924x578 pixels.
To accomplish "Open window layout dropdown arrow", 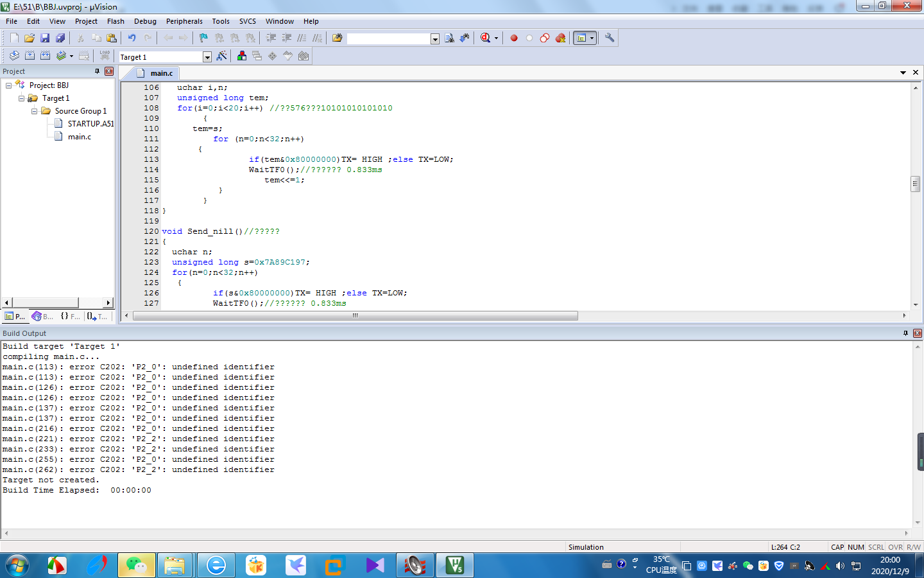I will coord(592,38).
